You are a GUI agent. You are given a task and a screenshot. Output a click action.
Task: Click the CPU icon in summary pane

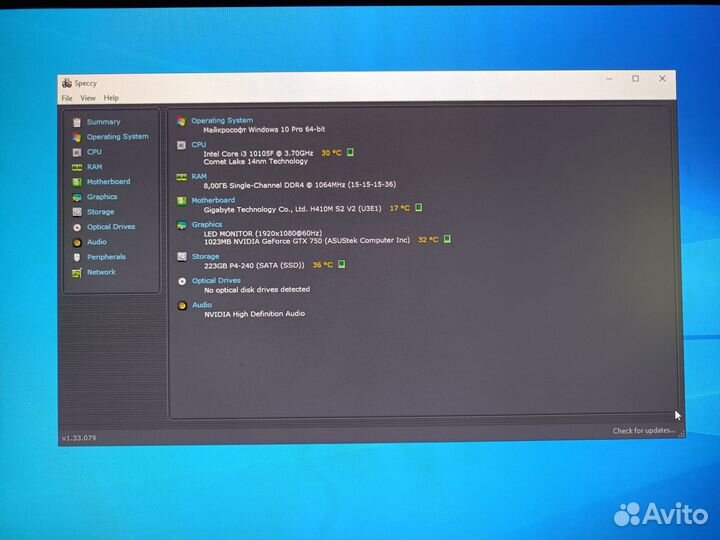[x=181, y=146]
